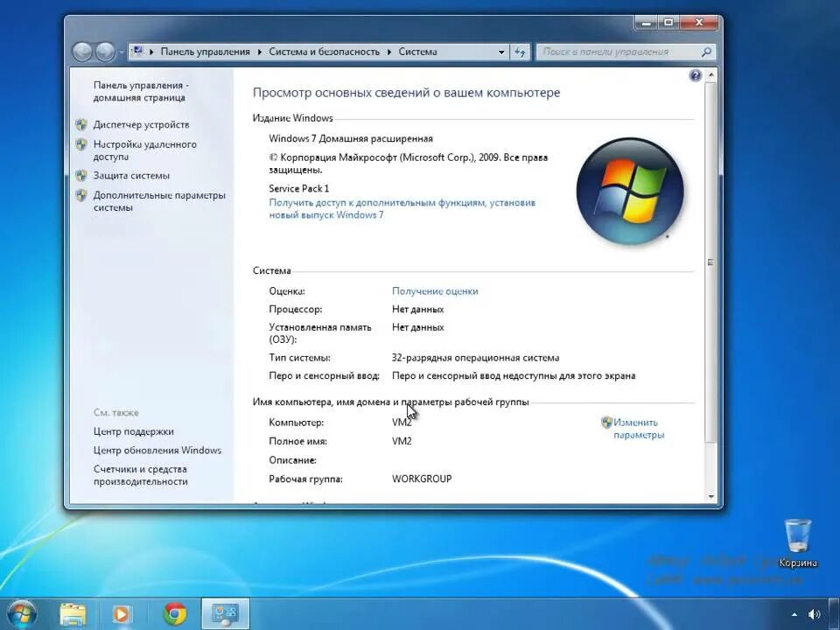This screenshot has height=630, width=840.
Task: Open Дополнительные параметры системы link
Action: point(159,201)
